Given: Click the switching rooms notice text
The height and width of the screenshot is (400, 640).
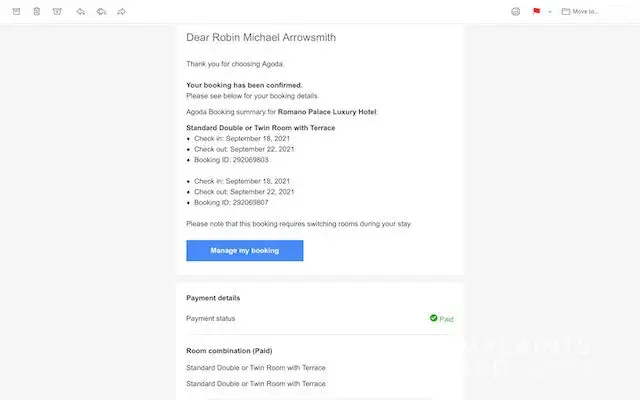Looking at the screenshot, I should point(298,224).
